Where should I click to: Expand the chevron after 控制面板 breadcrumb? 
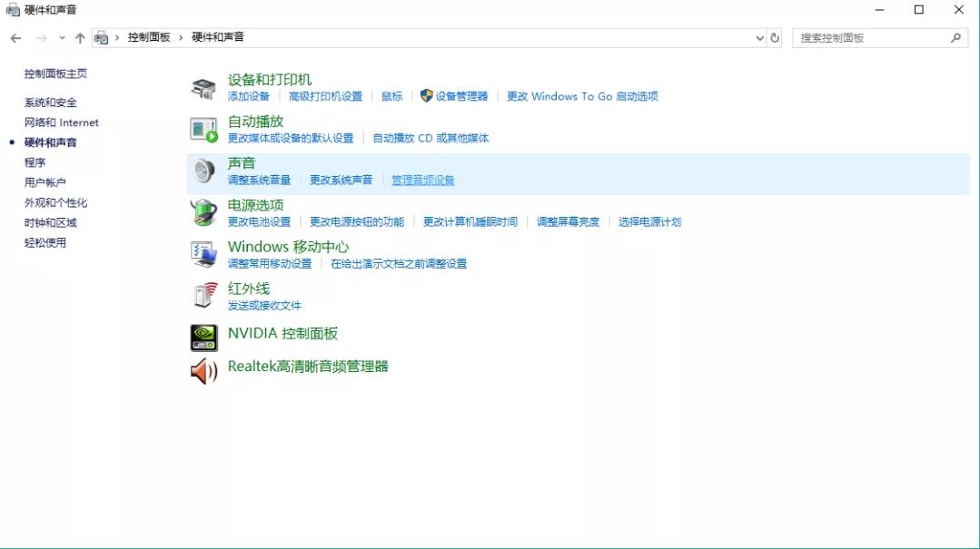pos(181,37)
